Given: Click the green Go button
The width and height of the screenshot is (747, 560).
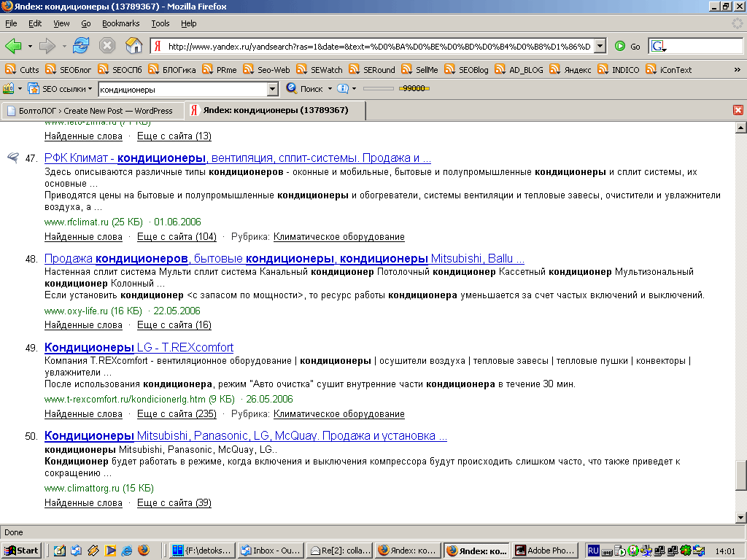Looking at the screenshot, I should pyautogui.click(x=627, y=46).
